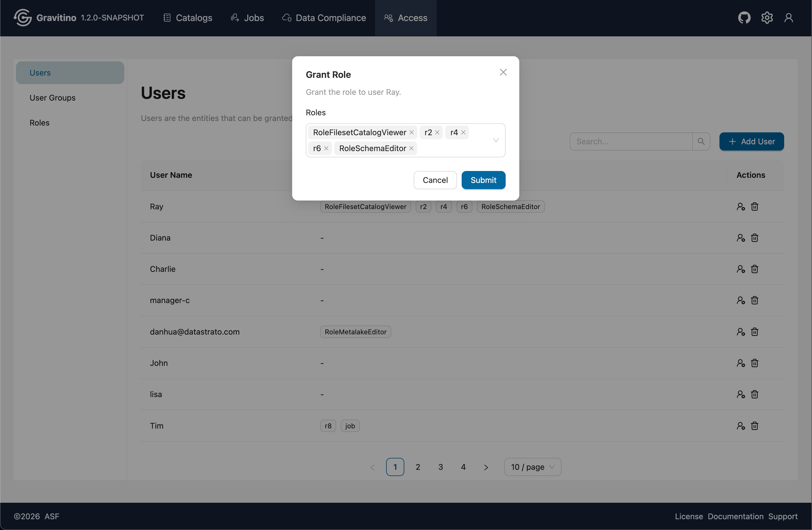
Task: Select pagination page 3
Action: pos(440,467)
